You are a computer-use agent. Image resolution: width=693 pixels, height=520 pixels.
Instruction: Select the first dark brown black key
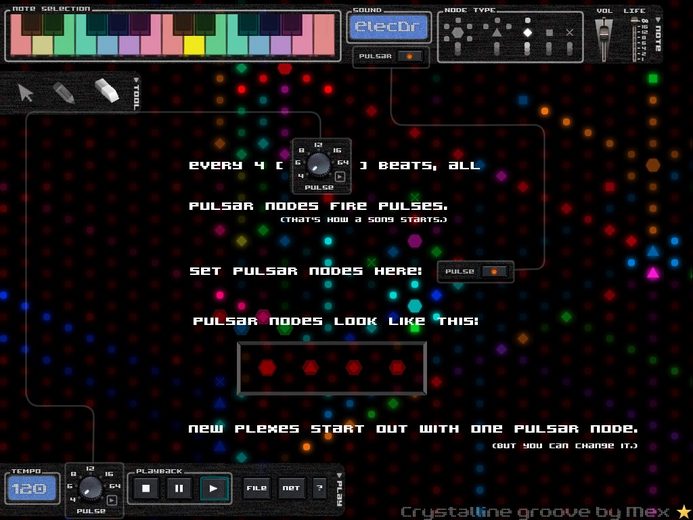coord(31,24)
